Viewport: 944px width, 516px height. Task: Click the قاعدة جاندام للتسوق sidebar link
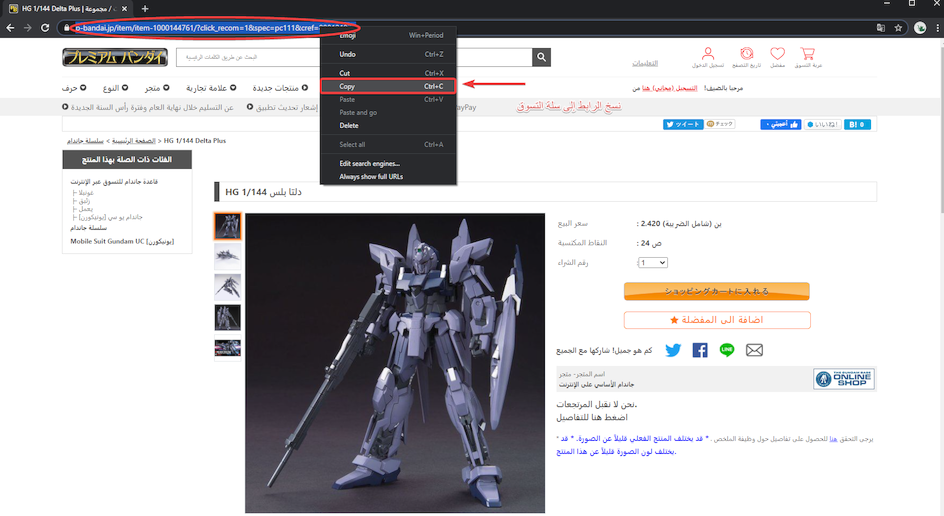114,181
